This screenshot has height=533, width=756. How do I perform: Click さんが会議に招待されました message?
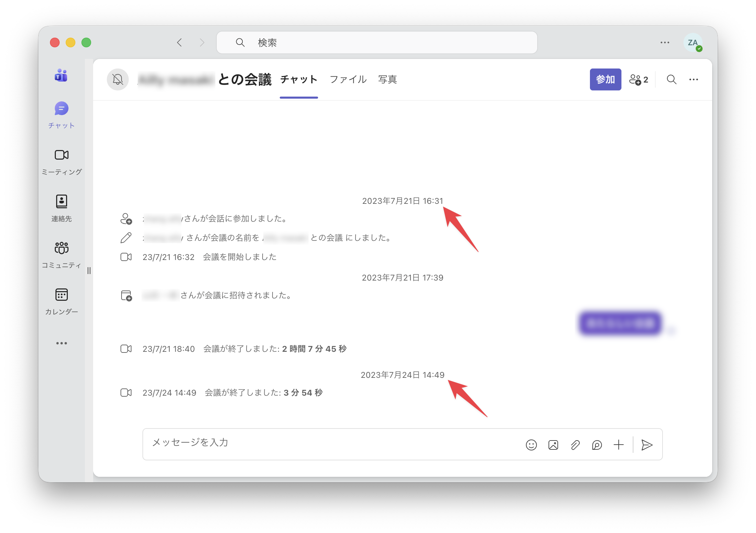coord(217,296)
